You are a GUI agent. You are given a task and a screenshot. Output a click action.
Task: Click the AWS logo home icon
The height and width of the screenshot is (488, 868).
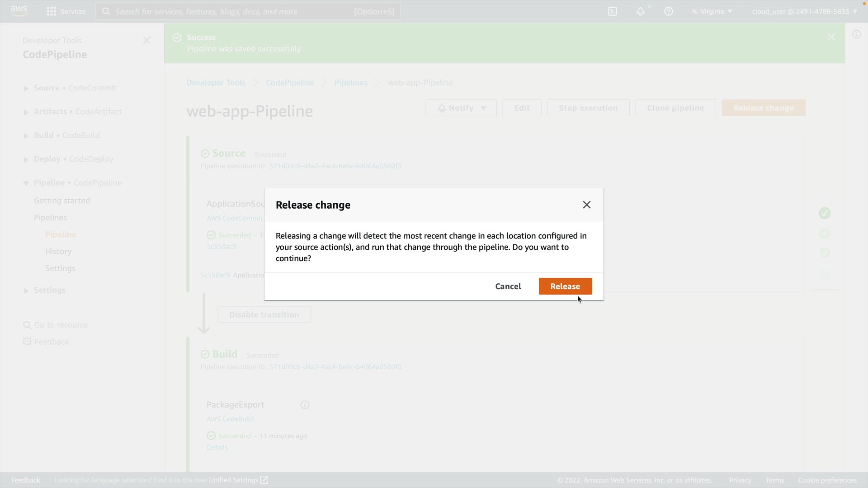tap(19, 10)
